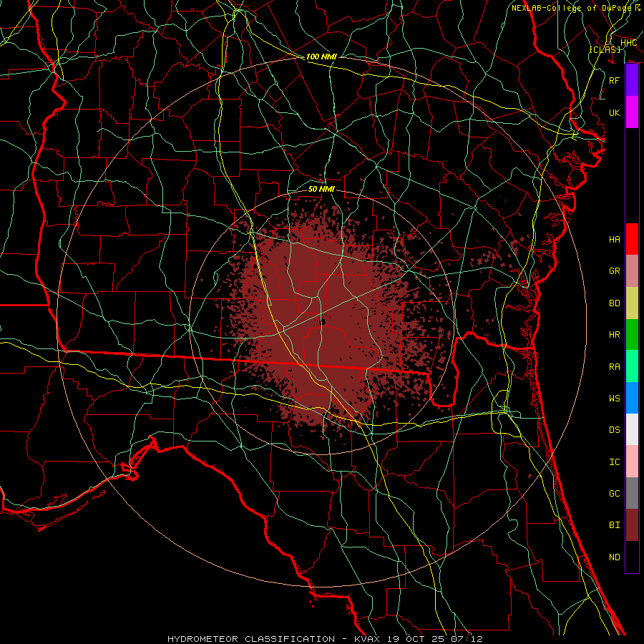
Task: Click the RF purple legend swatch
Action: [632, 80]
